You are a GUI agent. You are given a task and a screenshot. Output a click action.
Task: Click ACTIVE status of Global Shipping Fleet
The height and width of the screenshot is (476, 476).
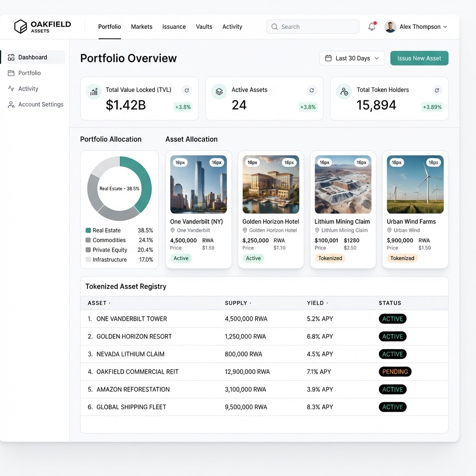click(392, 407)
